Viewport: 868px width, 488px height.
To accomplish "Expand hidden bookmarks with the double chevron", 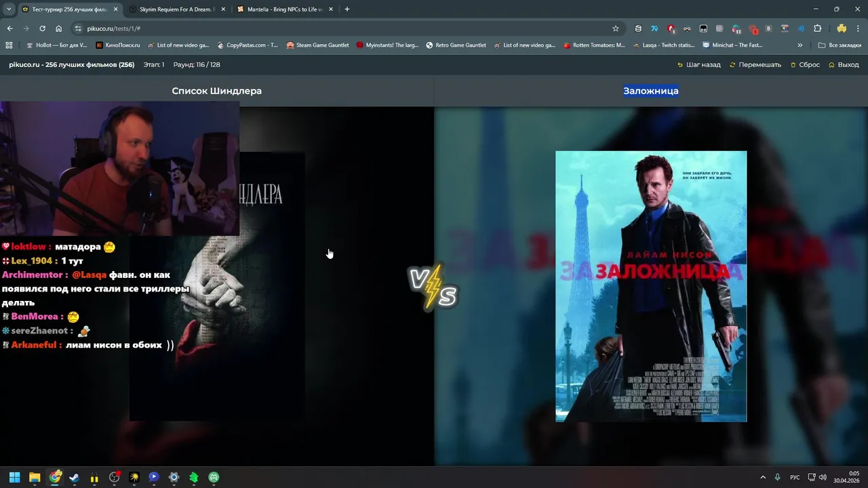I will (x=800, y=45).
